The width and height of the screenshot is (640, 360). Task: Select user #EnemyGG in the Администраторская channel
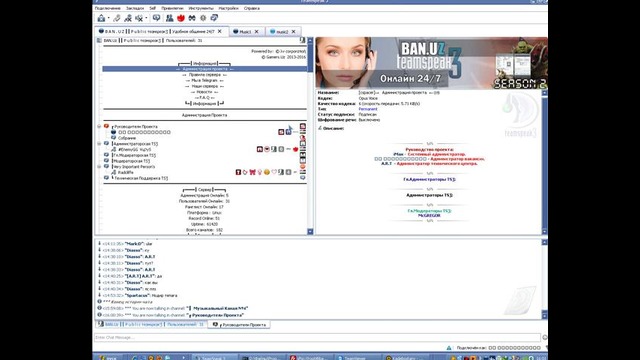point(135,149)
